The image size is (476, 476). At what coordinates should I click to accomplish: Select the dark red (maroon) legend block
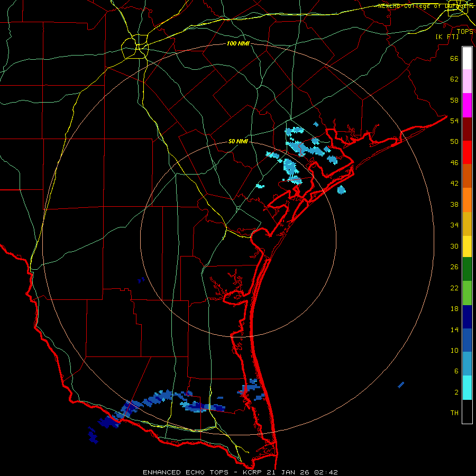(x=467, y=129)
